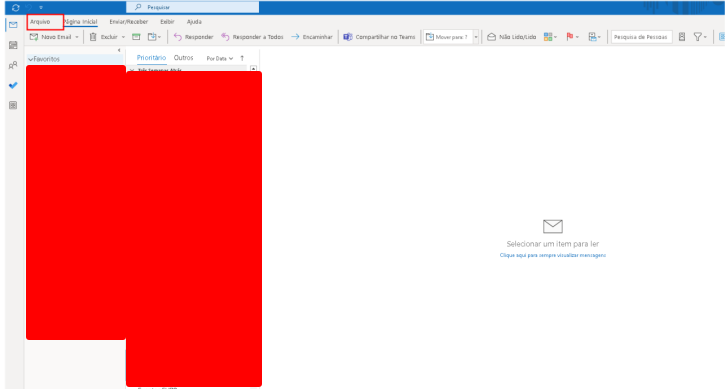725x389 pixels.
Task: Expand the Novo Email dropdown arrow
Action: (77, 37)
